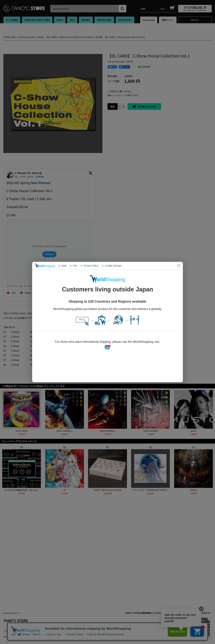Click the LINEで送る share button
This screenshot has height=644, width=215.
144,67
